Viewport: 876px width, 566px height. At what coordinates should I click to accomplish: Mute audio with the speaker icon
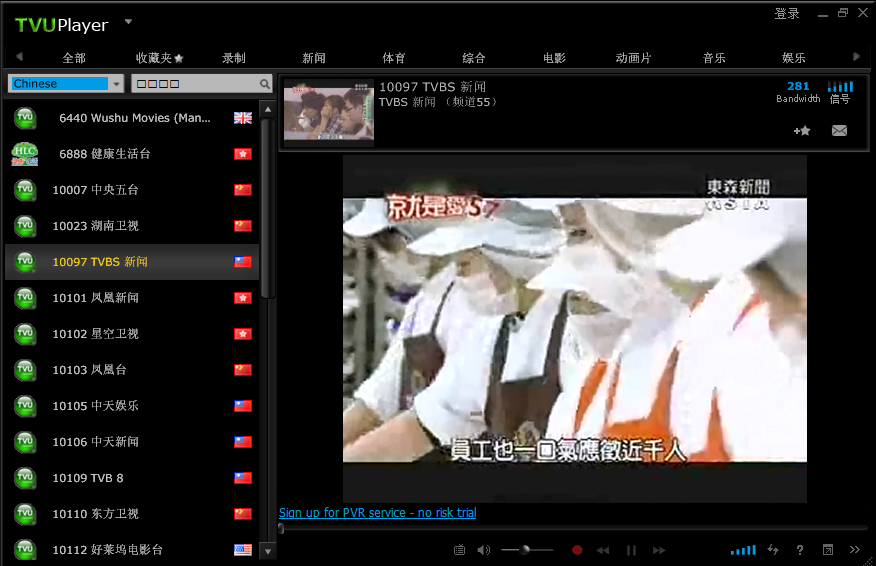click(484, 550)
